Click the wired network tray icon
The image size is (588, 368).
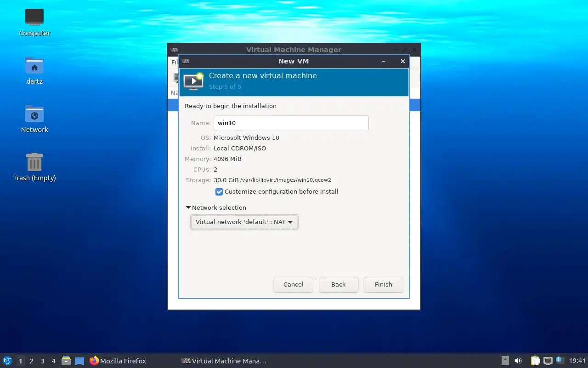coord(548,361)
